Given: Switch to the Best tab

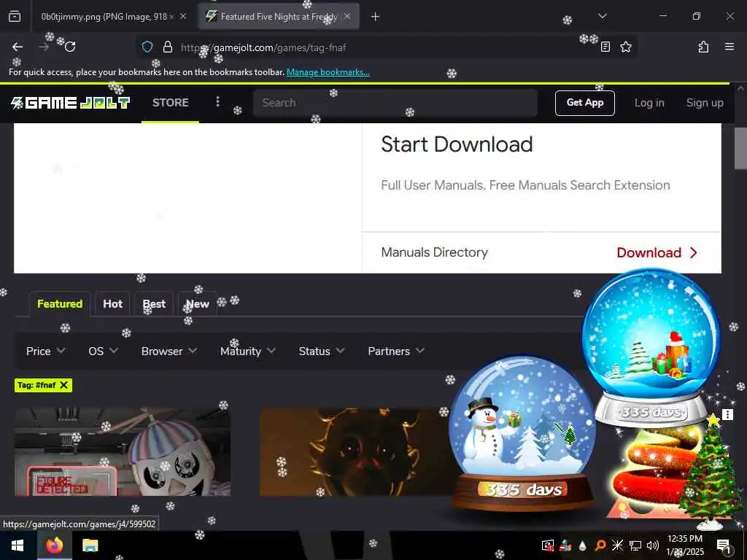Looking at the screenshot, I should click(x=154, y=304).
